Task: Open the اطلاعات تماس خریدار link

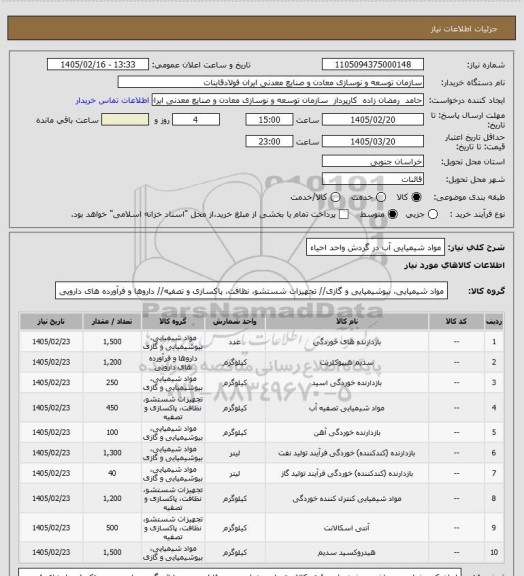Action: (112, 100)
